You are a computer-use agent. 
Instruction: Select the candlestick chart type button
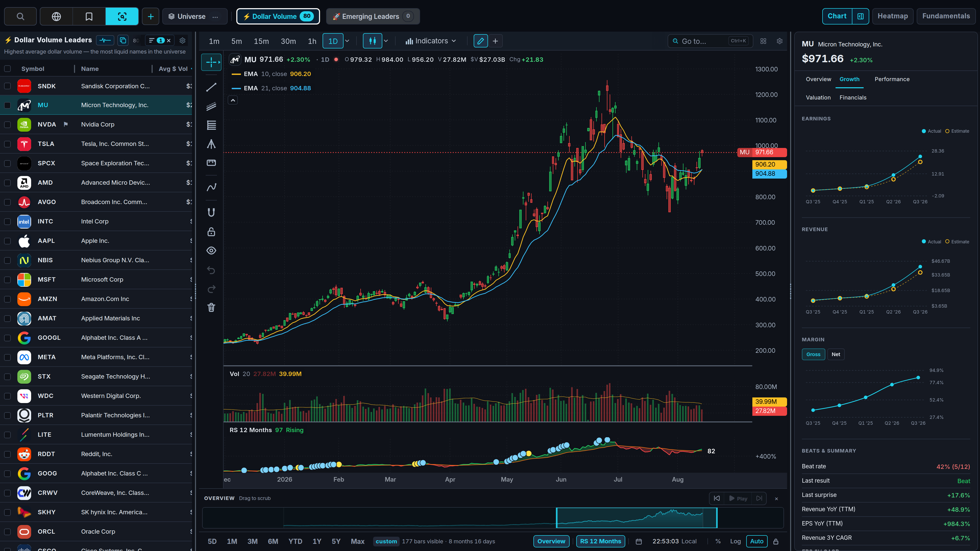(x=372, y=41)
